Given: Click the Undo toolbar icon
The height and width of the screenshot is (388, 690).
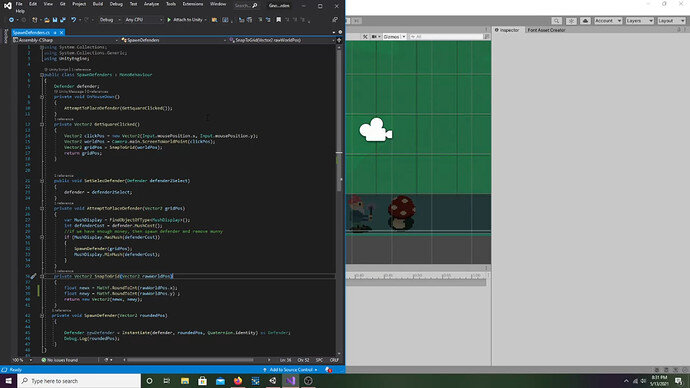Looking at the screenshot, I should point(73,20).
